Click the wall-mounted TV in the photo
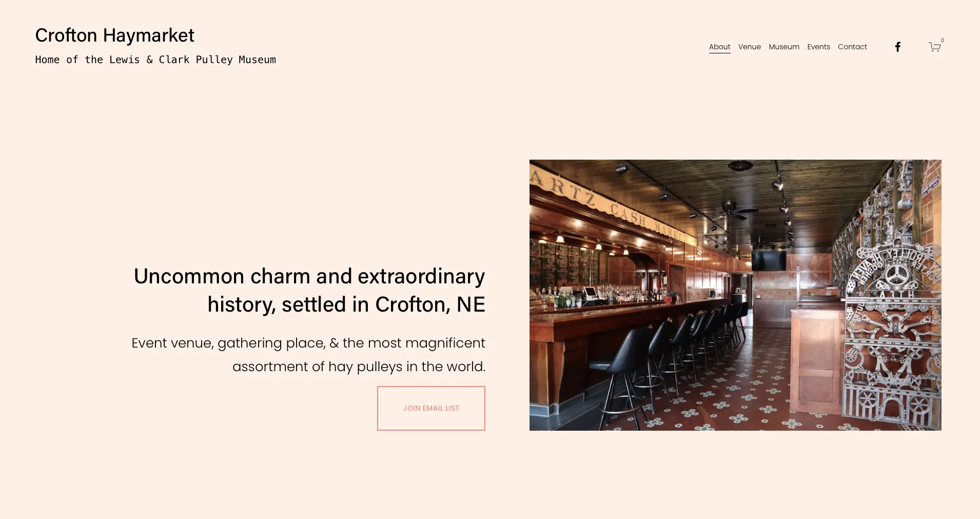The image size is (980, 519). coord(769,261)
